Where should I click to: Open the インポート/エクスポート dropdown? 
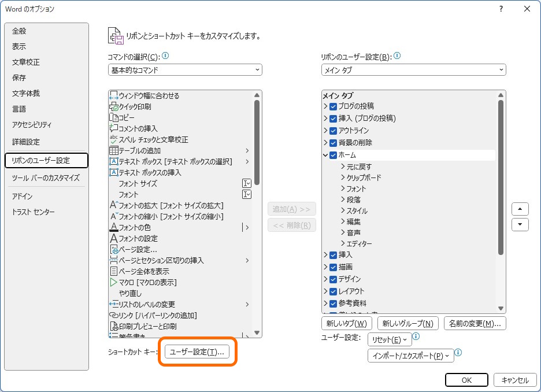[410, 355]
